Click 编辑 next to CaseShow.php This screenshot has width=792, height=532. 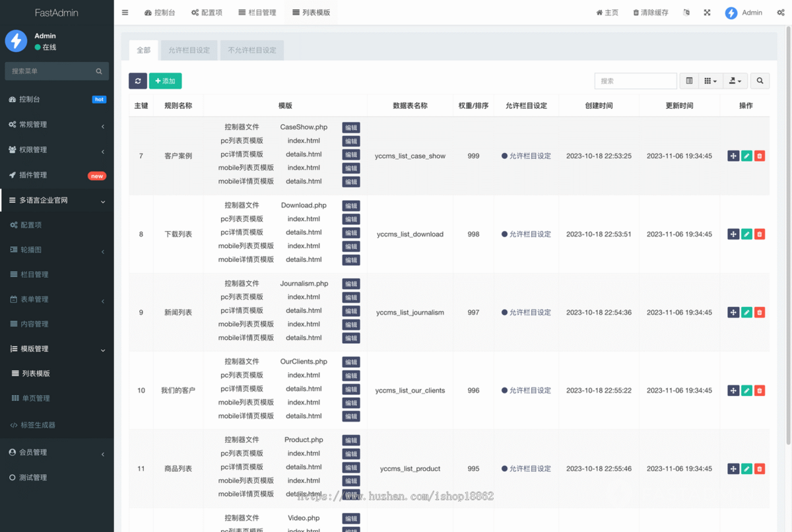click(x=350, y=127)
